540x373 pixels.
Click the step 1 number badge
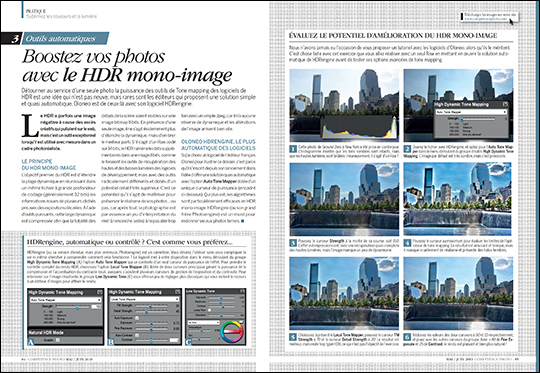click(x=293, y=149)
